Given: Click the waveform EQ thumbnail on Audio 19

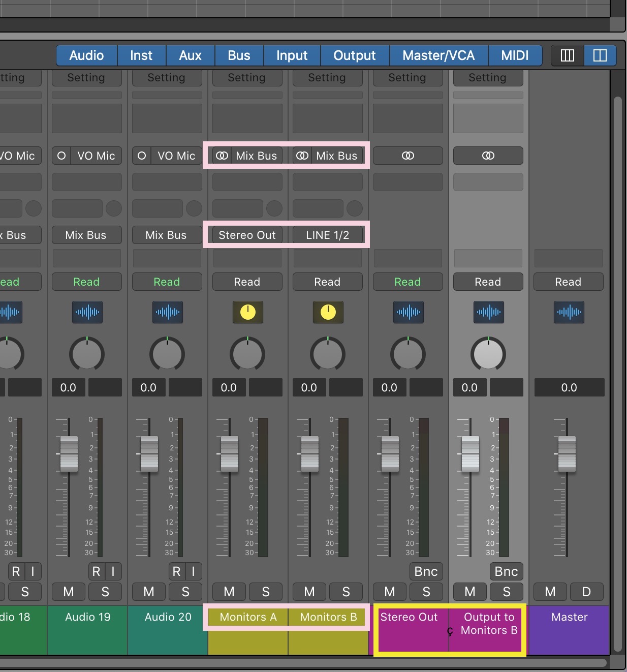Looking at the screenshot, I should 86,312.
